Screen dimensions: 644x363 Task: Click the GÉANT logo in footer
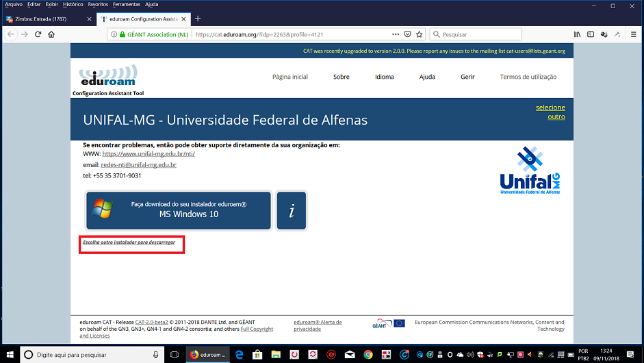tap(382, 323)
